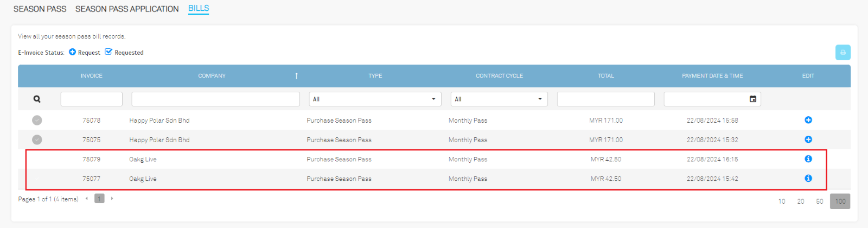The width and height of the screenshot is (868, 228).
Task: Click plus icon for invoice 75075
Action: 808,140
